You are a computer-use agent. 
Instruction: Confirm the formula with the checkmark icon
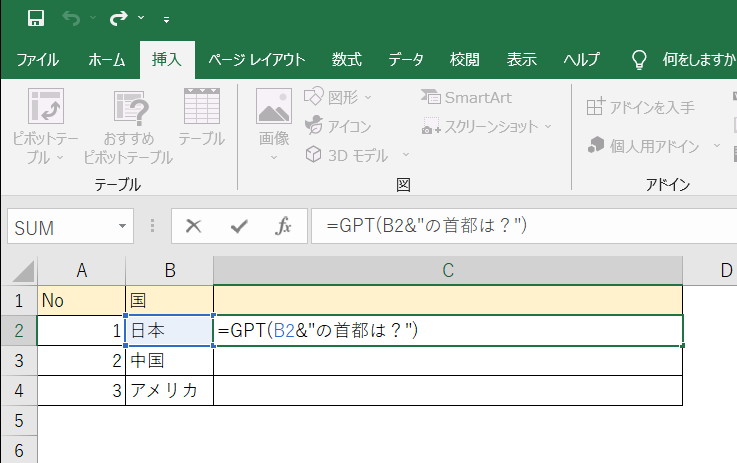239,226
